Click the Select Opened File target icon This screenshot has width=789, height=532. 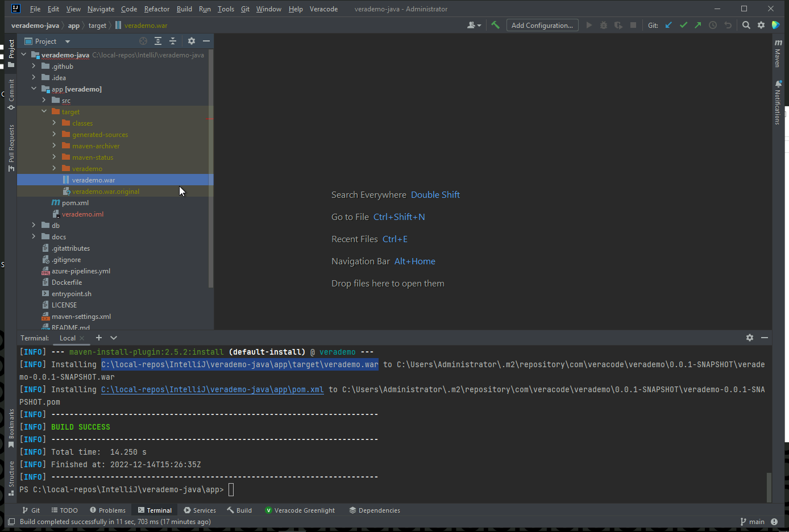[143, 41]
